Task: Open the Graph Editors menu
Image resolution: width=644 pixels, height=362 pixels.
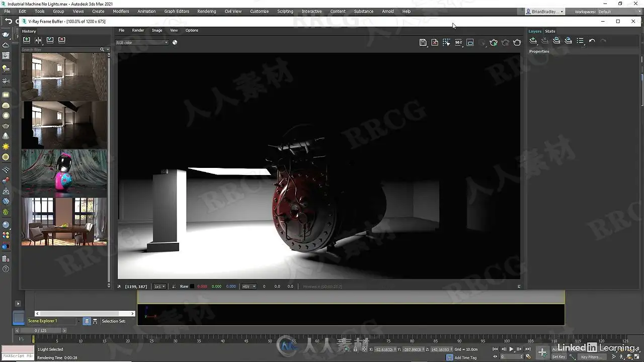Action: 177,11
